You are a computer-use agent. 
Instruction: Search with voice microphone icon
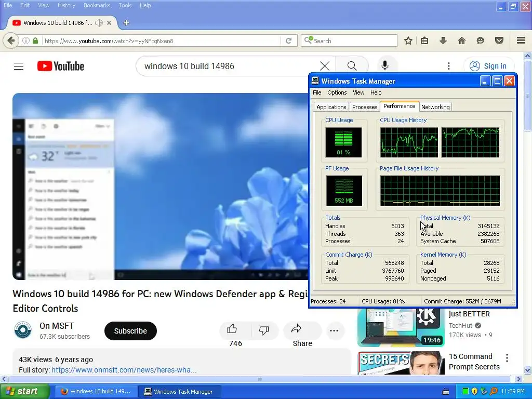[x=385, y=65]
